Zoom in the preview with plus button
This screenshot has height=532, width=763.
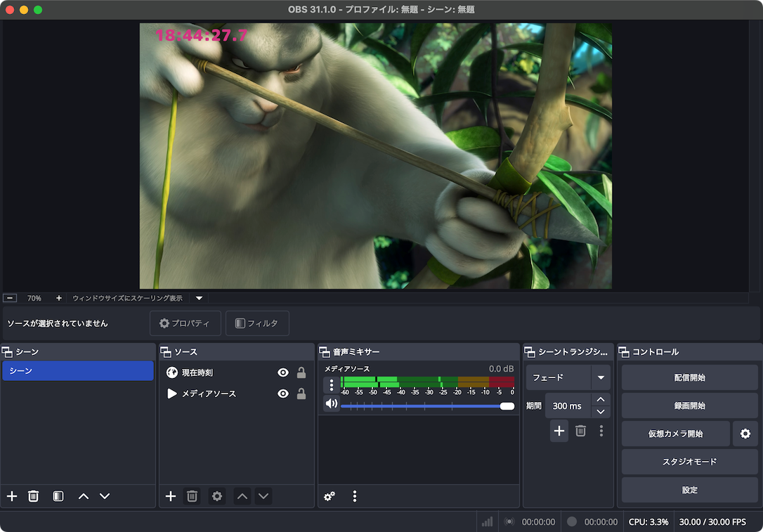tap(58, 298)
